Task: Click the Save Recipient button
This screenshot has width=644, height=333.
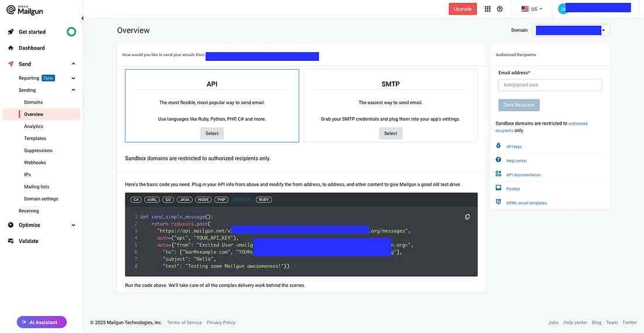Action: click(x=519, y=105)
